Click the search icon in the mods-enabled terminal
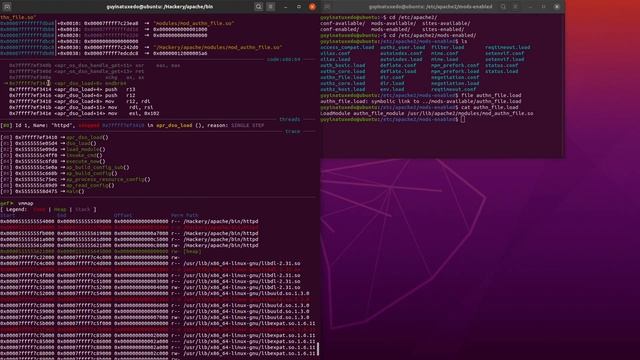 [503, 7]
